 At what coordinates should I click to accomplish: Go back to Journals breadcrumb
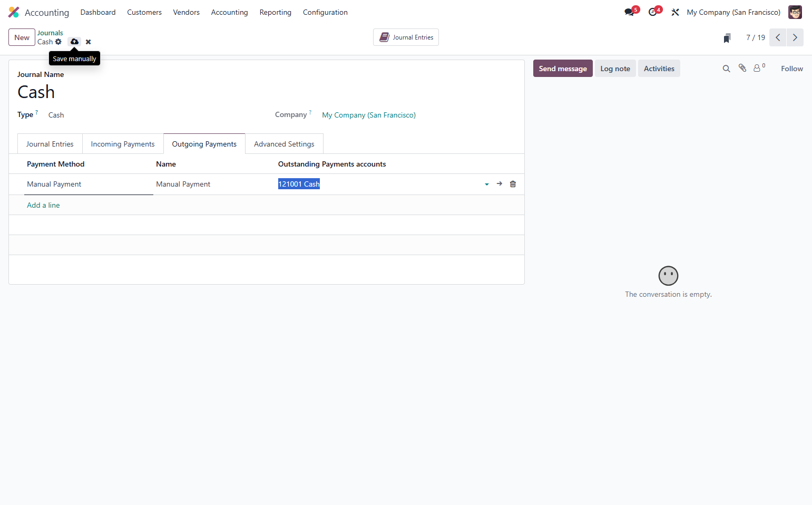(50, 33)
